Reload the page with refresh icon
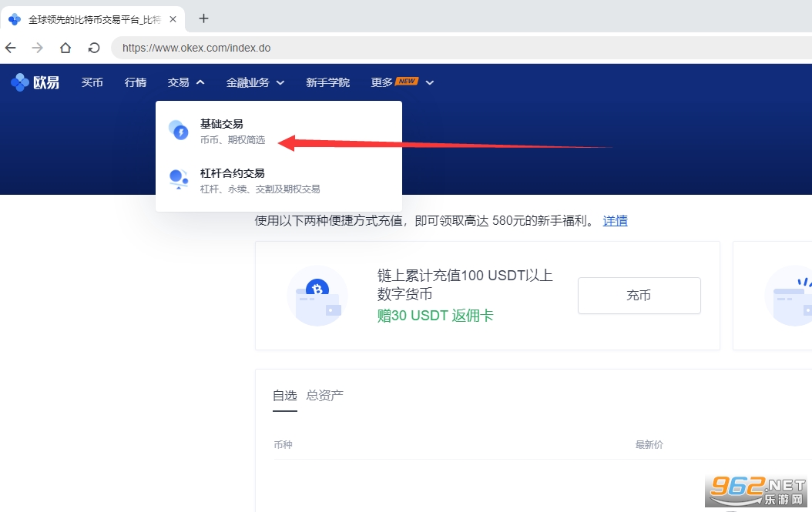The height and width of the screenshot is (512, 812). point(94,49)
